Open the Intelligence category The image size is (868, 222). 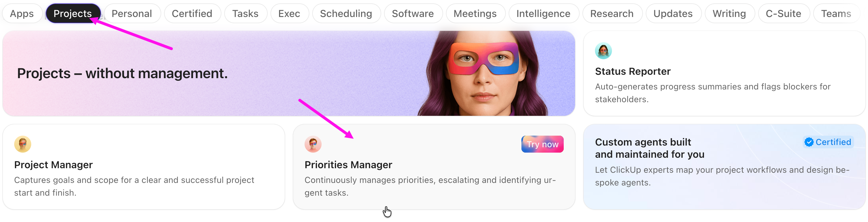543,14
